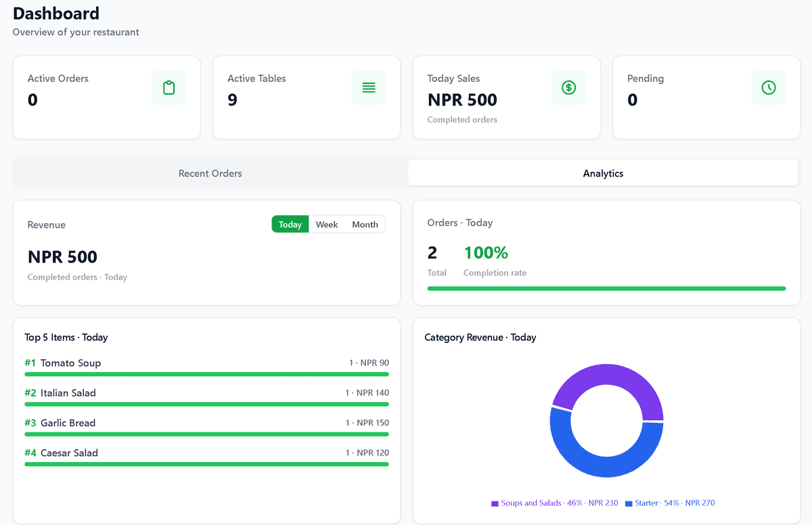Click the dollar coin icon in Today Sales card
This screenshot has height=525, width=812.
pos(569,87)
